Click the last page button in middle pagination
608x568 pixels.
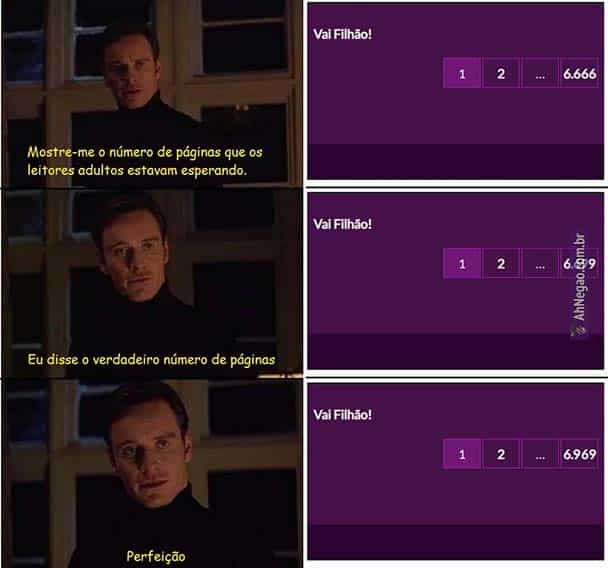pos(579,263)
